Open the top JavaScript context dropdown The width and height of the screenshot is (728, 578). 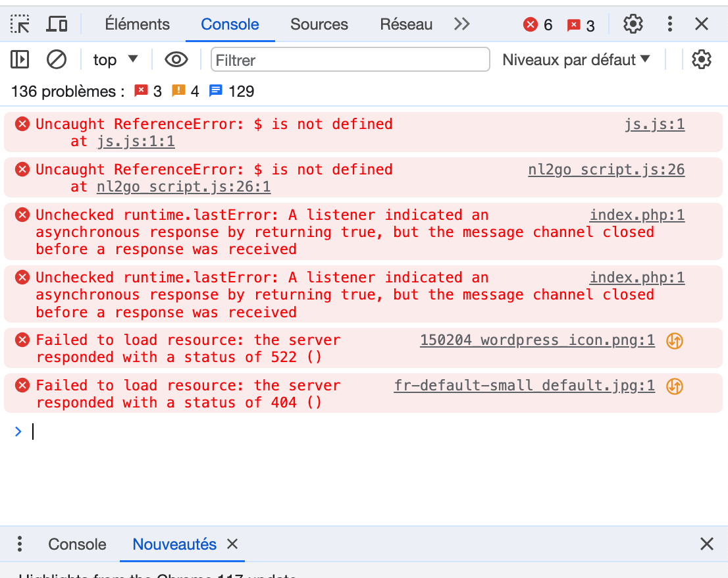tap(115, 59)
